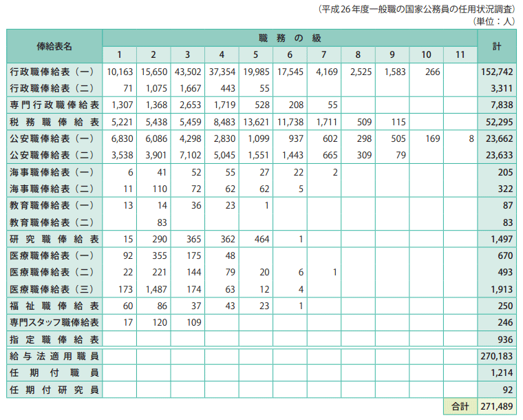Click the source note 平成26年度一般職の国家公務員の任用状況調査
The height and width of the screenshot is (420, 523).
(x=416, y=10)
